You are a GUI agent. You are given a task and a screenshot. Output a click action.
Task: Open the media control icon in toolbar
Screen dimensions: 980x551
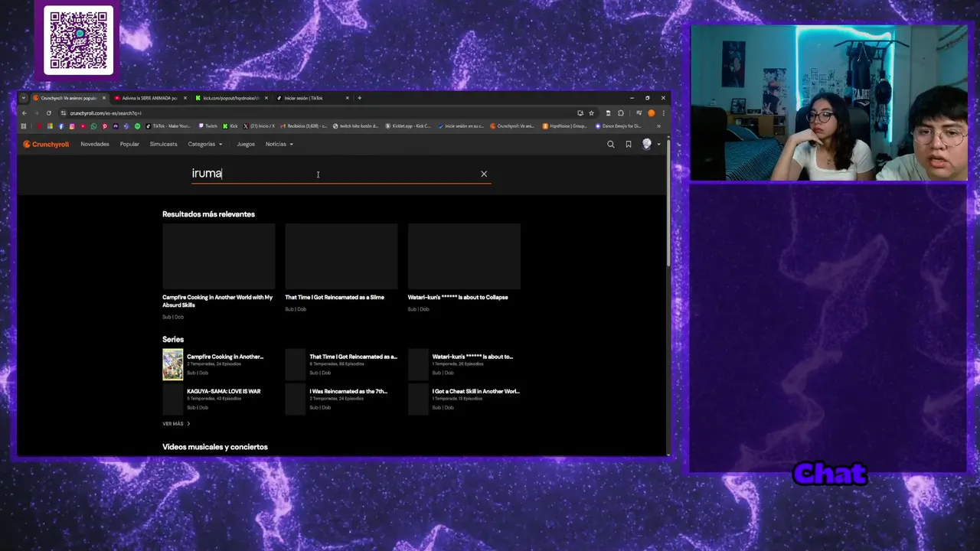[639, 113]
